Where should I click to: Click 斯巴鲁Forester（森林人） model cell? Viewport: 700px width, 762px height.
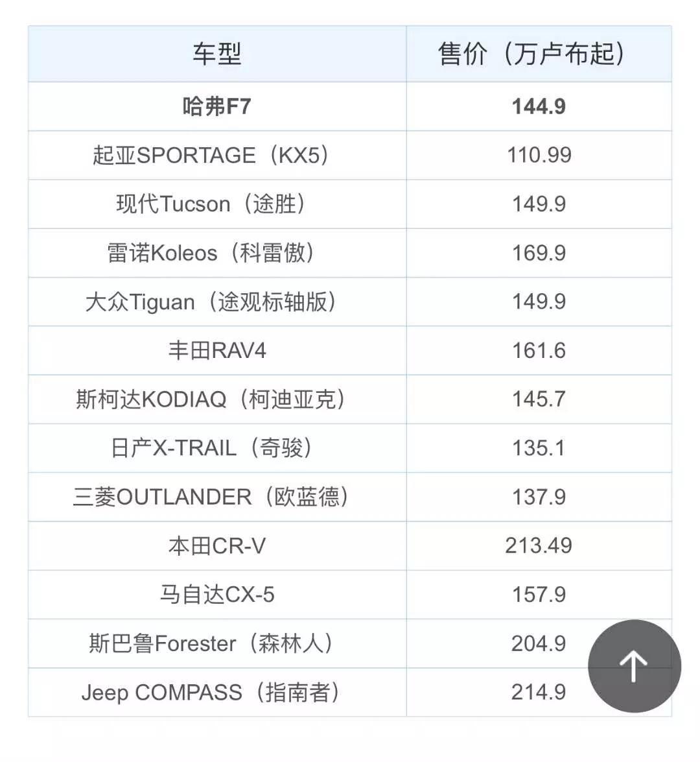tap(217, 643)
